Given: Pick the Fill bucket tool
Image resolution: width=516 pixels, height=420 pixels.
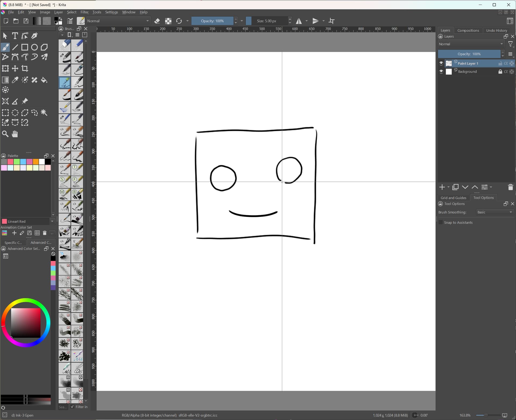Looking at the screenshot, I should pos(44,80).
